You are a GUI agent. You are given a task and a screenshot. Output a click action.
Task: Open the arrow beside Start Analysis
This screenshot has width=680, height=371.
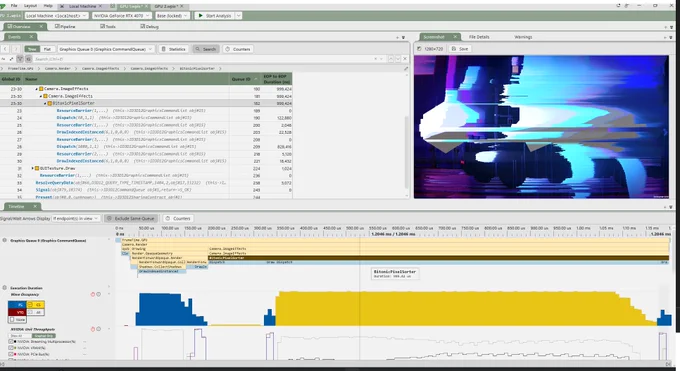[x=239, y=16]
